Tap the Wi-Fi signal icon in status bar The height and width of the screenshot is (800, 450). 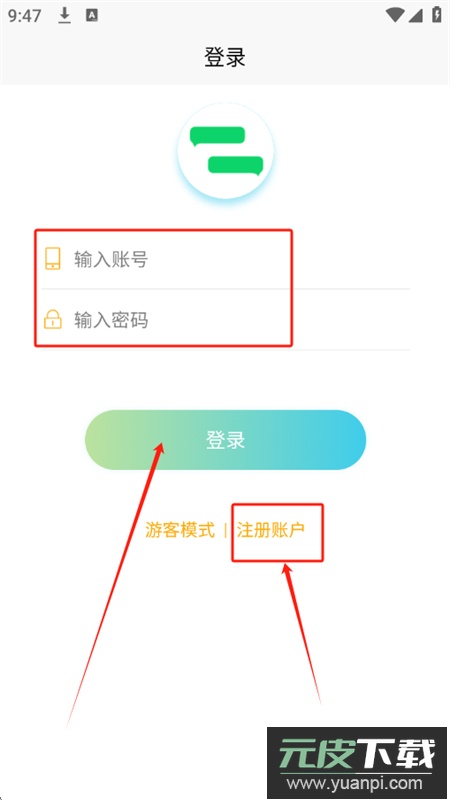tap(395, 15)
